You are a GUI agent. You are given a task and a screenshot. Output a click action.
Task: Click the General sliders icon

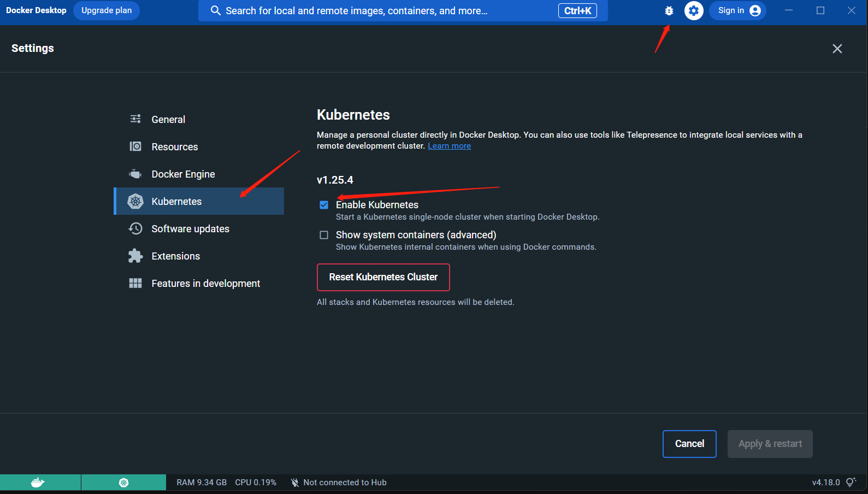pyautogui.click(x=135, y=119)
